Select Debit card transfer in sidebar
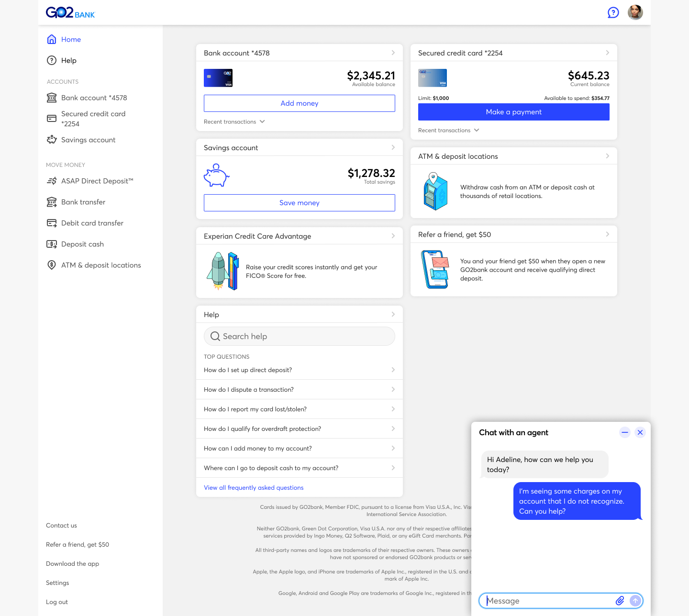Viewport: 689px width, 616px height. (x=92, y=223)
